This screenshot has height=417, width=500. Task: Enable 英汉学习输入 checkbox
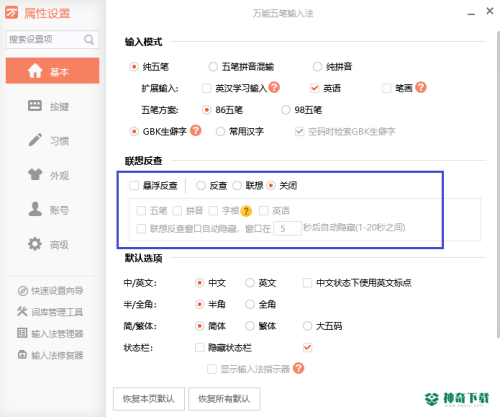pos(207,88)
